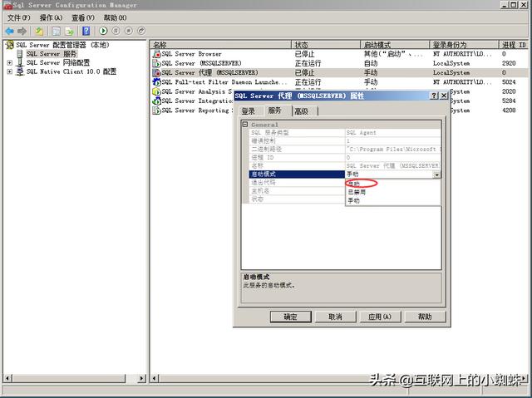Image resolution: width=532 pixels, height=398 pixels.
Task: Click the gray Forward arrow in toolbar
Action: [22, 32]
